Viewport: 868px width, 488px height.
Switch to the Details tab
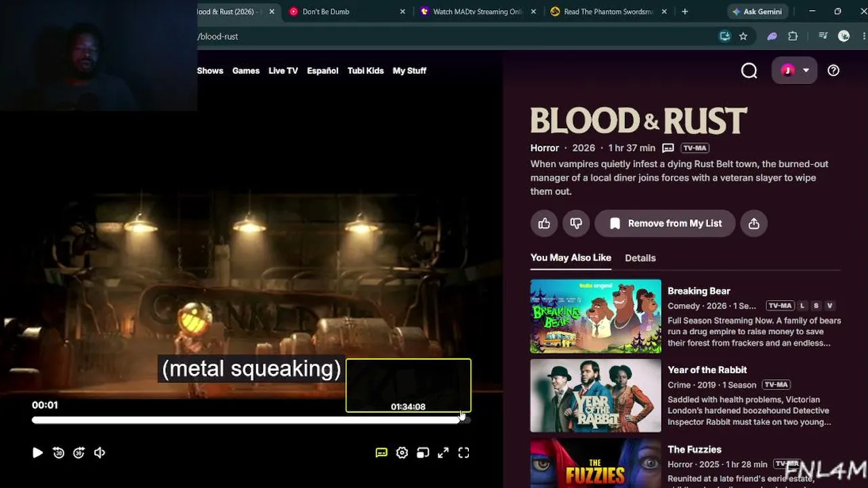pyautogui.click(x=640, y=258)
